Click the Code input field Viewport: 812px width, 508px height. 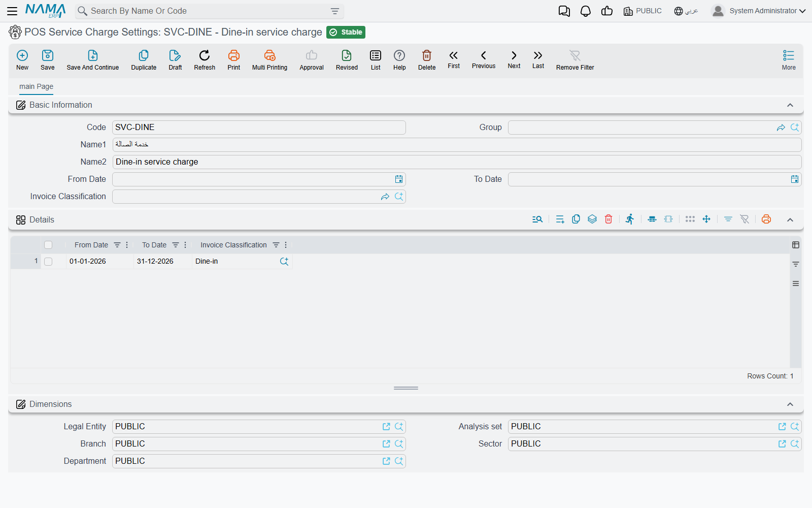(x=259, y=128)
